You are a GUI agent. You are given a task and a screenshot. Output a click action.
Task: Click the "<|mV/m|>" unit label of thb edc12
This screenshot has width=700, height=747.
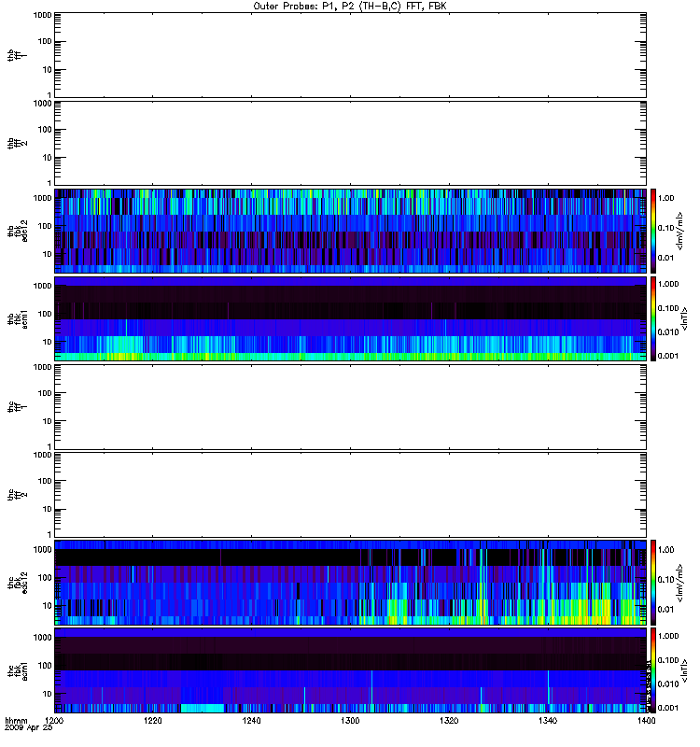pos(680,231)
